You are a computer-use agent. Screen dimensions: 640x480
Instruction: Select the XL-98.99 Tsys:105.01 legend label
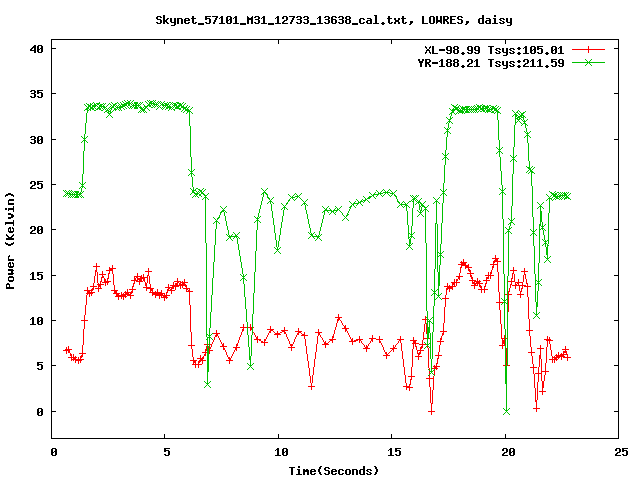tap(494, 50)
